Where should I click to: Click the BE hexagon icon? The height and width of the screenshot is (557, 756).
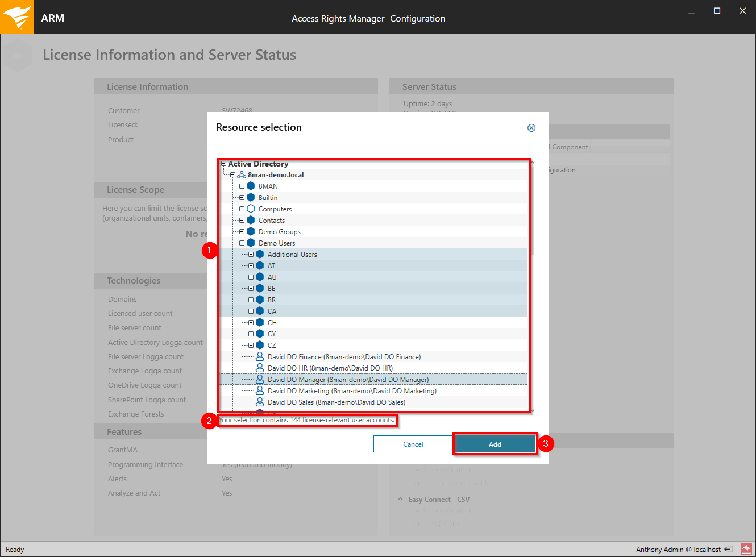260,289
